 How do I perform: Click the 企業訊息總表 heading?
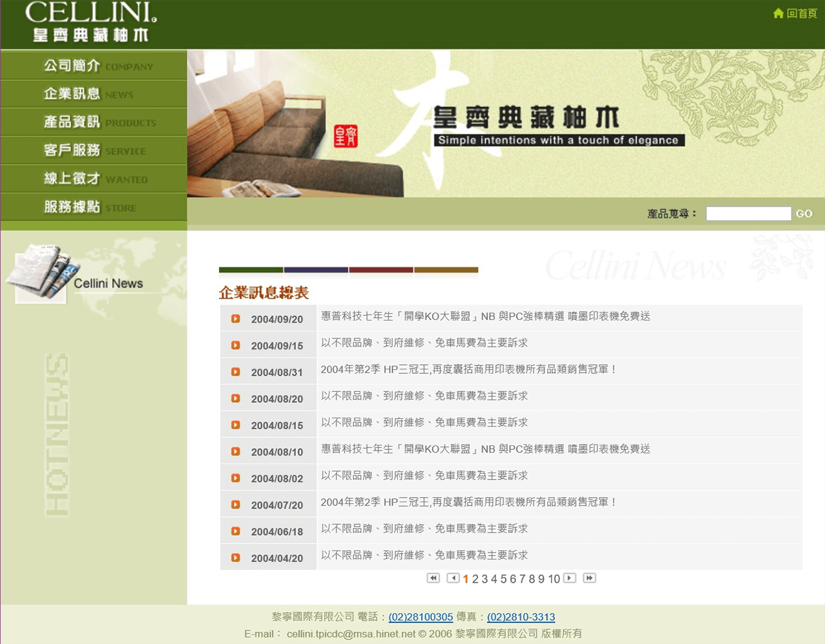(264, 293)
